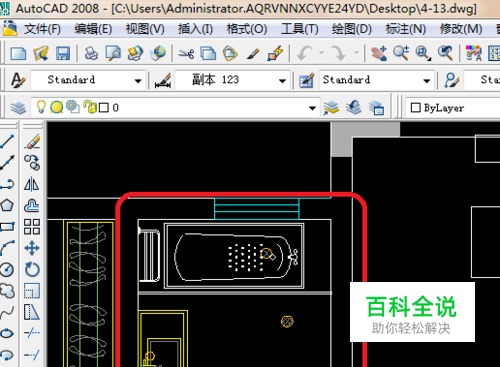Click layer 0 color swatch

(104, 108)
